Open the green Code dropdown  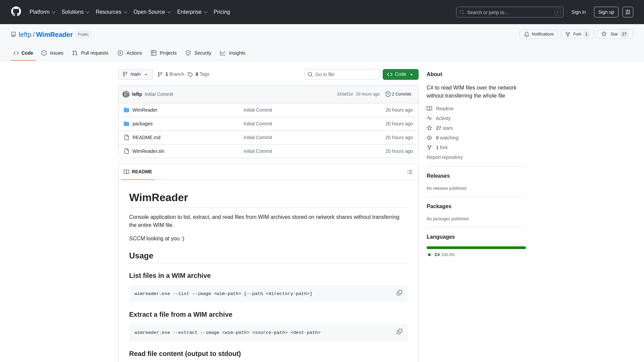pos(400,74)
